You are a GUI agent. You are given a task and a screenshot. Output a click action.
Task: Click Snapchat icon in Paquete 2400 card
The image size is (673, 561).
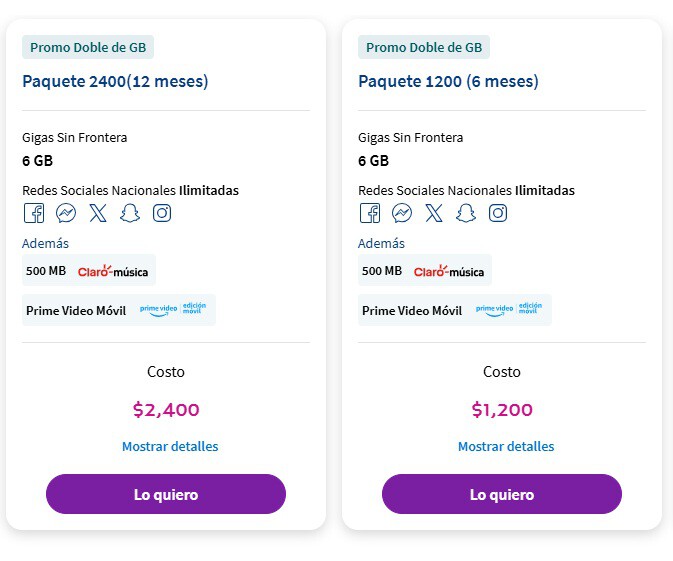click(129, 213)
